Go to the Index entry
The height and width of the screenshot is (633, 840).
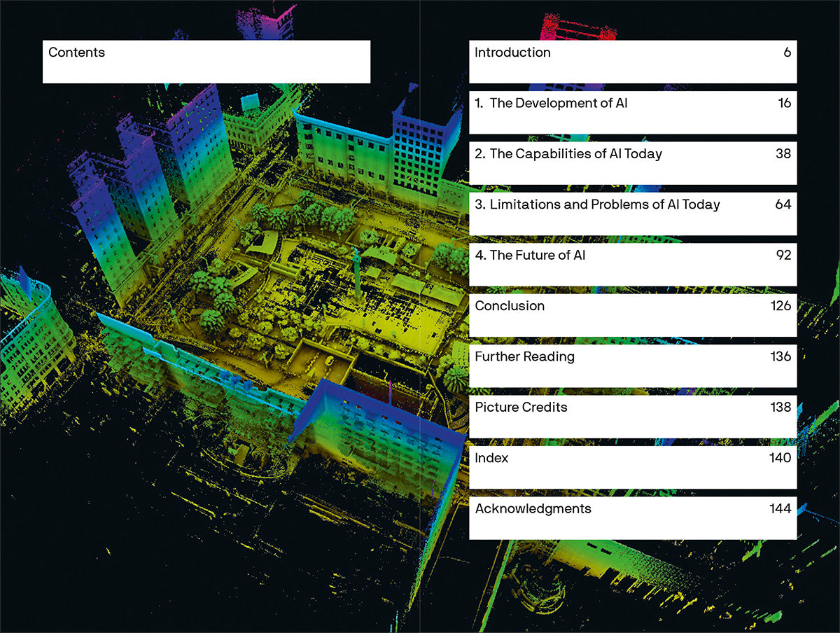[491, 458]
